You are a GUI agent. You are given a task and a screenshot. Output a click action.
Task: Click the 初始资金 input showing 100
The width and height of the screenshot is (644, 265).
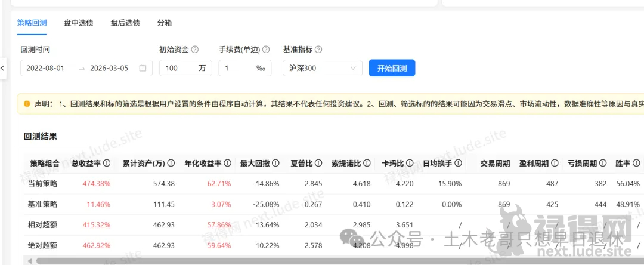(x=178, y=68)
